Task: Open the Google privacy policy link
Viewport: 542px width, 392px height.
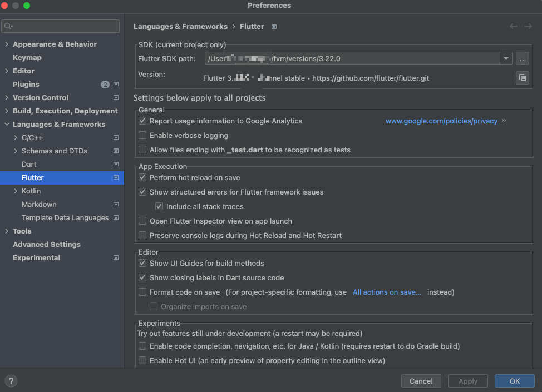Action: click(x=441, y=121)
